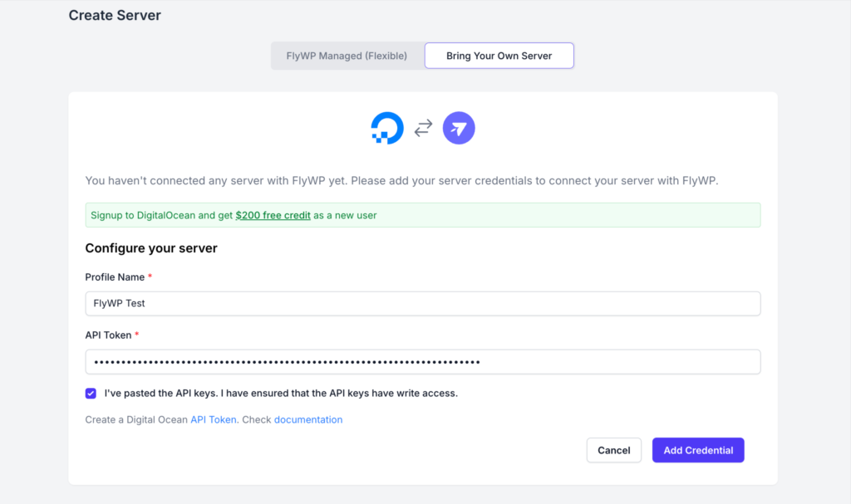Image resolution: width=851 pixels, height=504 pixels.
Task: Click the Create Server page heading
Action: (x=115, y=15)
